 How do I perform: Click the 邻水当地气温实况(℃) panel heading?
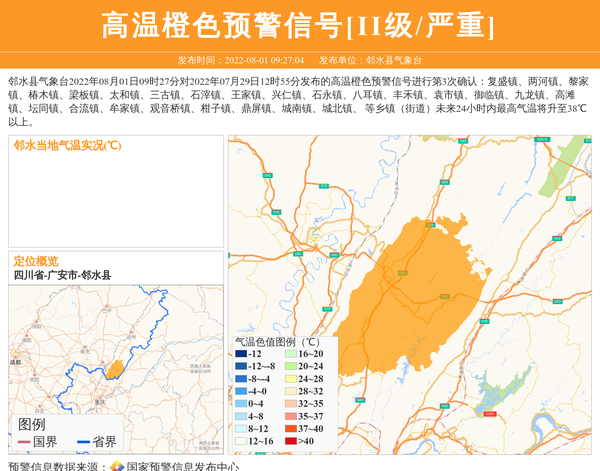pos(67,145)
